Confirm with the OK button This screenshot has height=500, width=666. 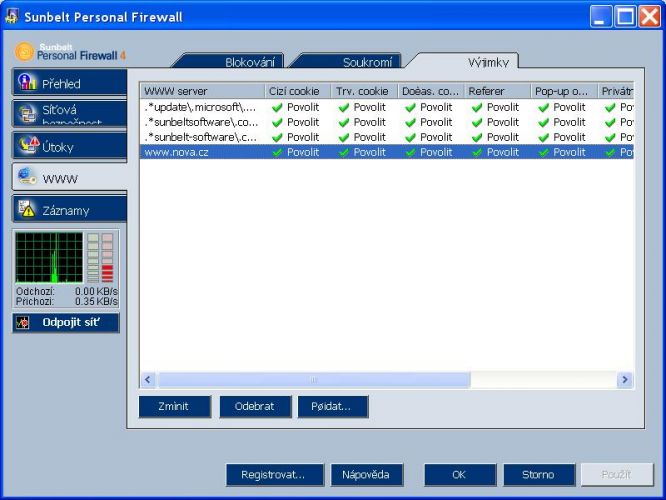pos(460,475)
